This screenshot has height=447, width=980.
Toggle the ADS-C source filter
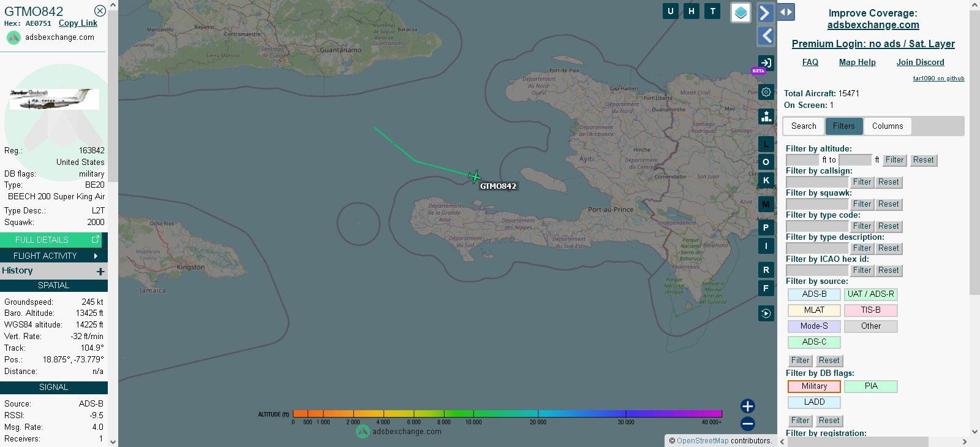[x=814, y=342]
